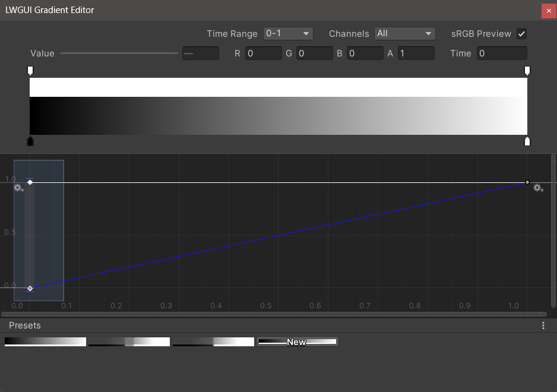Click the Time input field
The image size is (557, 392).
[501, 53]
